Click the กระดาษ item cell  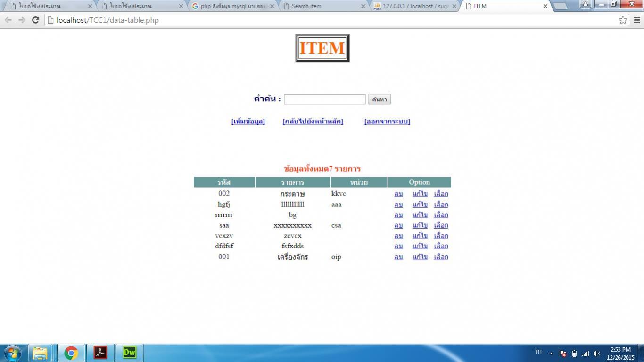coord(293,194)
